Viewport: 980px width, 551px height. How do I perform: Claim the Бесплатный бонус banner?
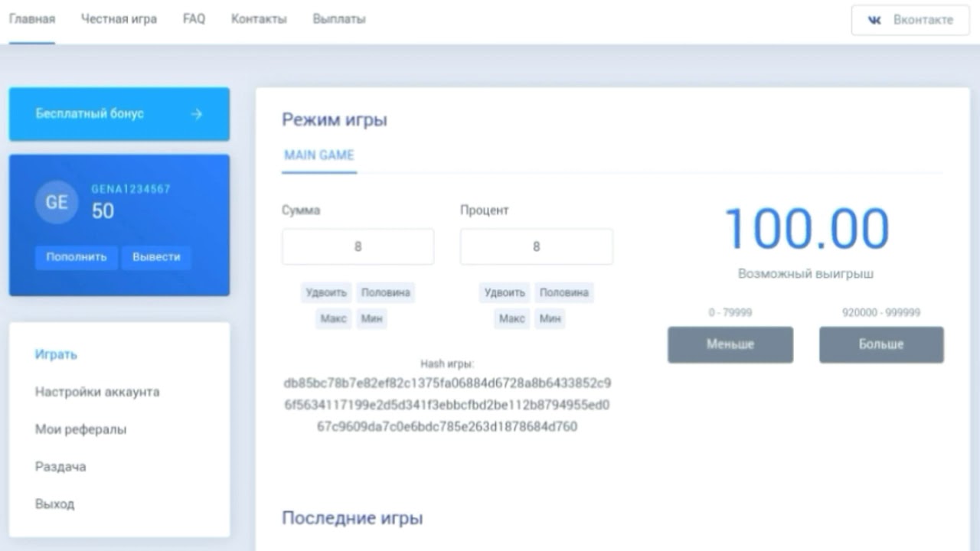(x=119, y=114)
